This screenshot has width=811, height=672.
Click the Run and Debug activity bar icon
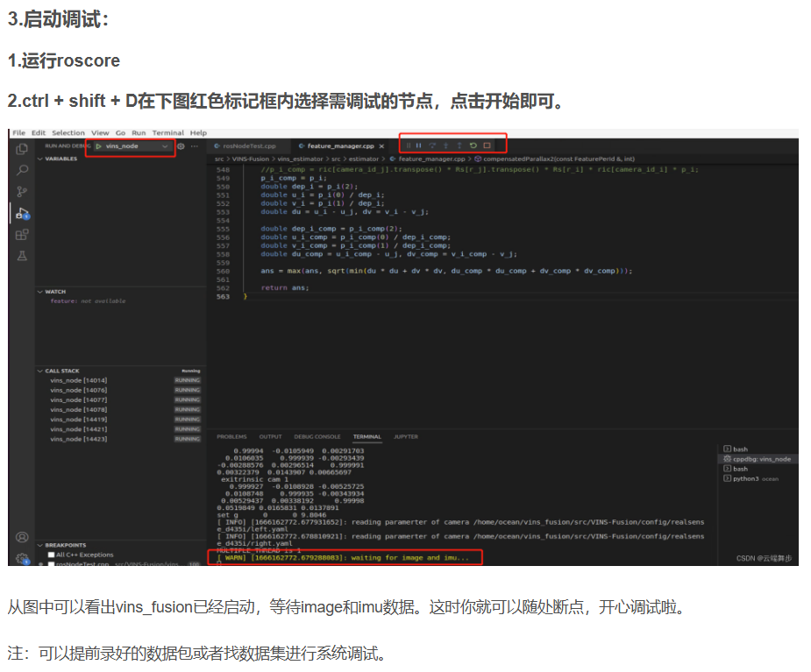pyautogui.click(x=21, y=212)
